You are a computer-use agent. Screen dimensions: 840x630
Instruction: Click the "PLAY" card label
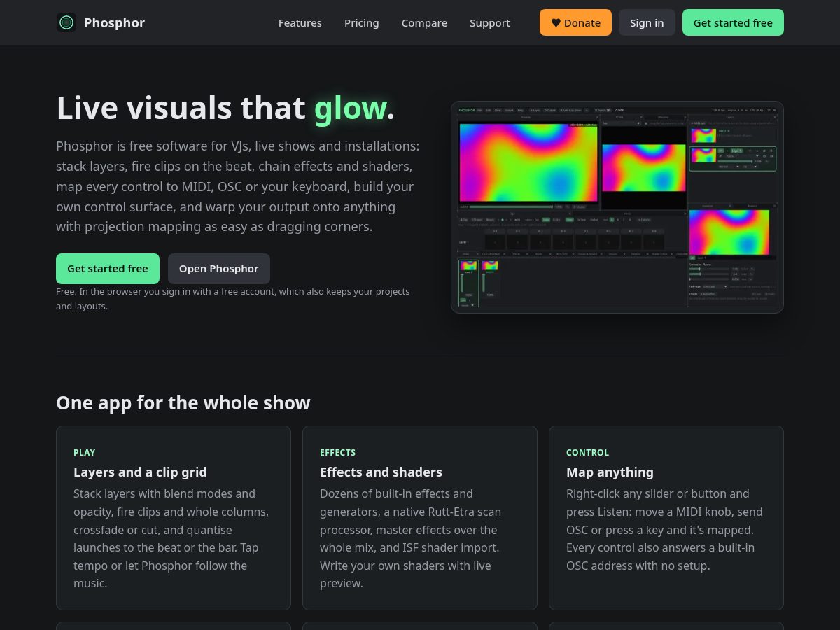point(84,453)
